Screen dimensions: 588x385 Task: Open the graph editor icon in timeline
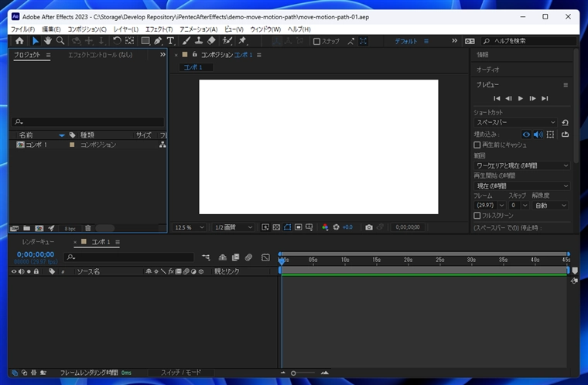pyautogui.click(x=265, y=257)
